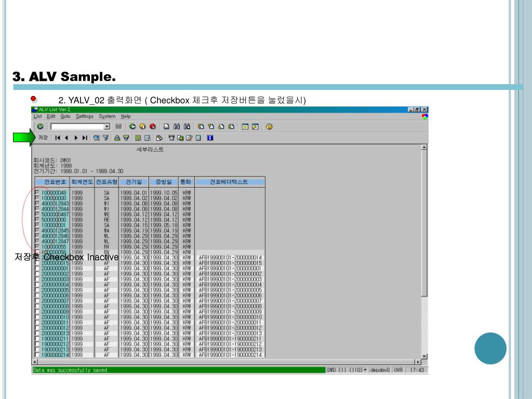532x399 pixels.
Task: Click the 전기일 column header
Action: point(134,182)
